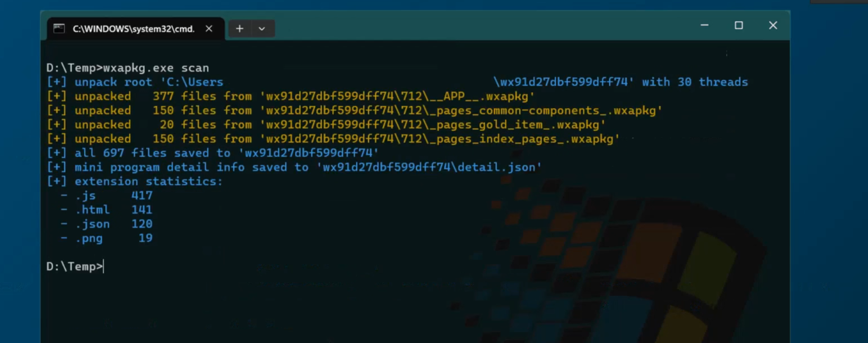The height and width of the screenshot is (343, 868).
Task: Click the _pages_common-components_.wxapkg path
Action: click(x=461, y=111)
